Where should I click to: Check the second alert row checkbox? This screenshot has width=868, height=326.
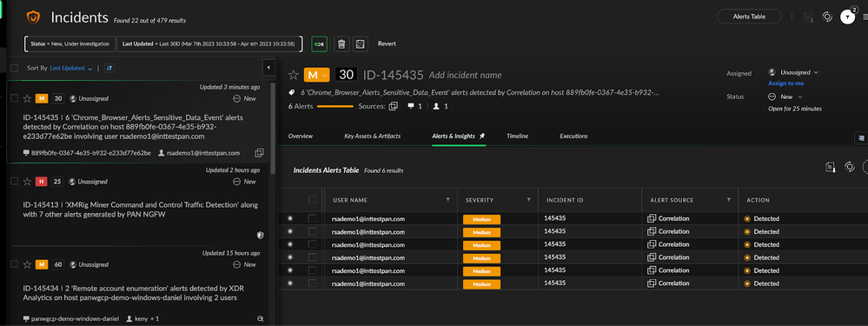[x=312, y=231]
